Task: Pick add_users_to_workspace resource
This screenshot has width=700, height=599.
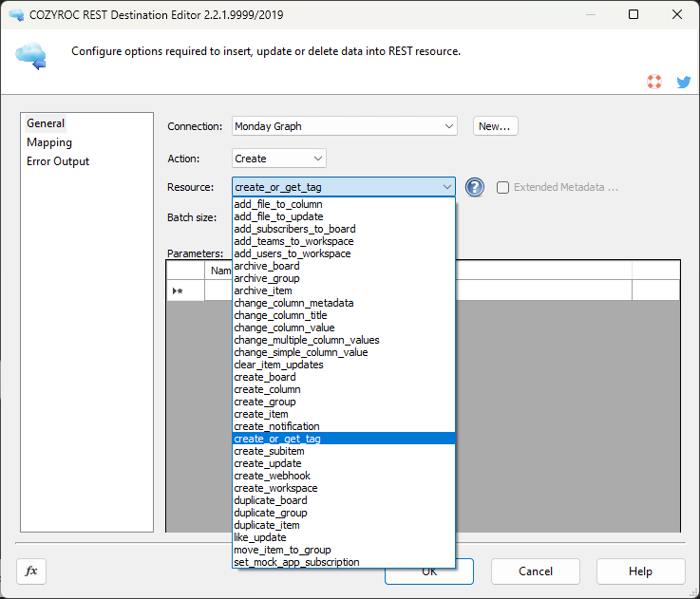Action: tap(344, 254)
